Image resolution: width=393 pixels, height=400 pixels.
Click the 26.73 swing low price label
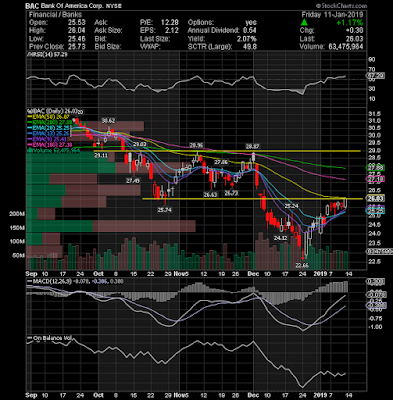(231, 193)
